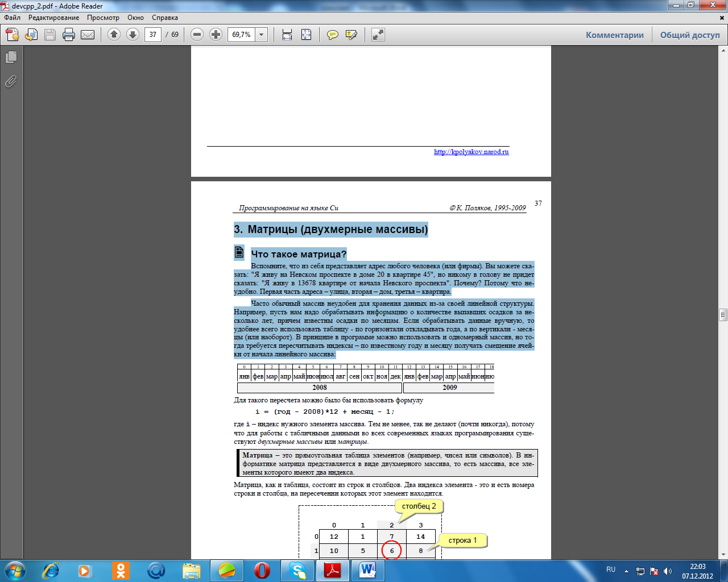Open the Комментарии pane
Viewport: 728px width, 582px height.
click(x=615, y=35)
